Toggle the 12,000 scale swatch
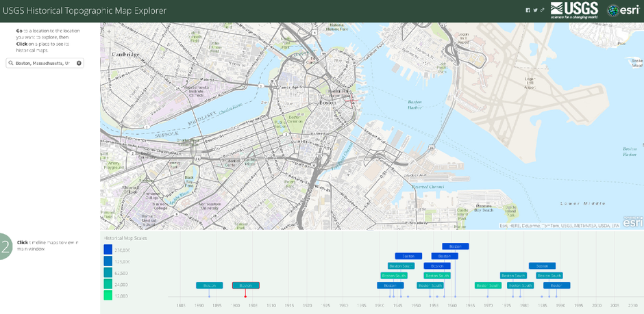This screenshot has width=644, height=314. pyautogui.click(x=108, y=295)
